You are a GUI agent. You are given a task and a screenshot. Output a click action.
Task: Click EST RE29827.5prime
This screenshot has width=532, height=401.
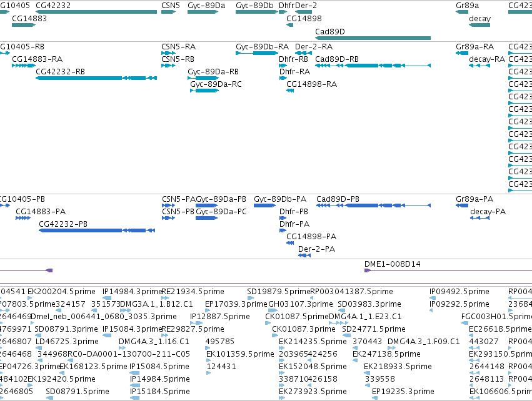click(x=193, y=329)
